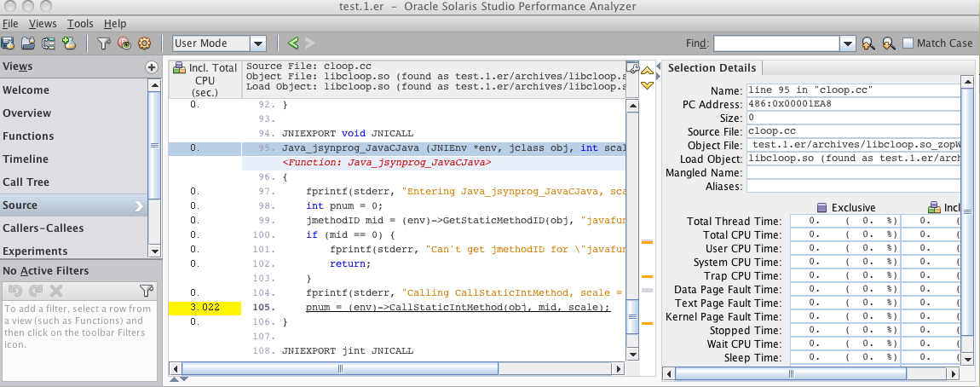Open Filters using the funnel toolbar icon

(104, 43)
